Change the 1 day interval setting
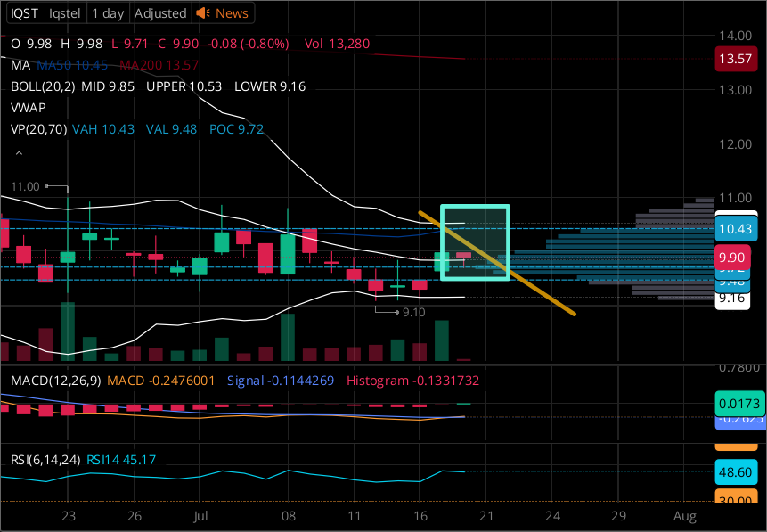Viewport: 767px width, 532px height. click(108, 13)
